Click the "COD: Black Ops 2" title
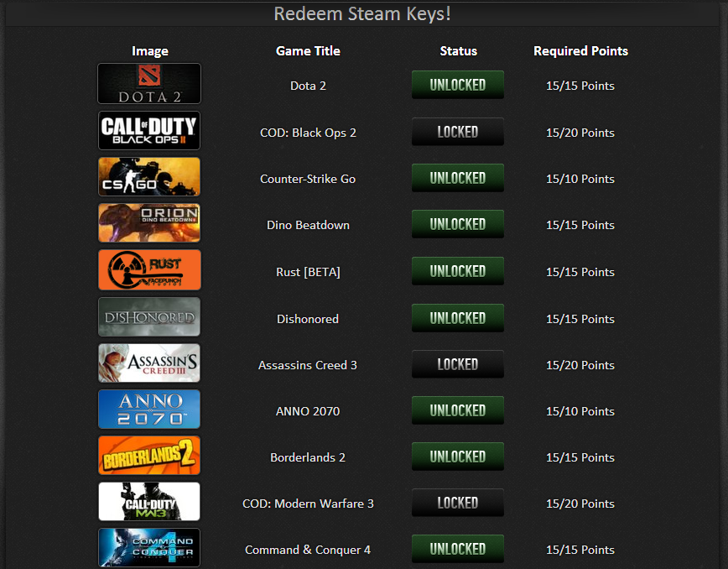 point(308,133)
